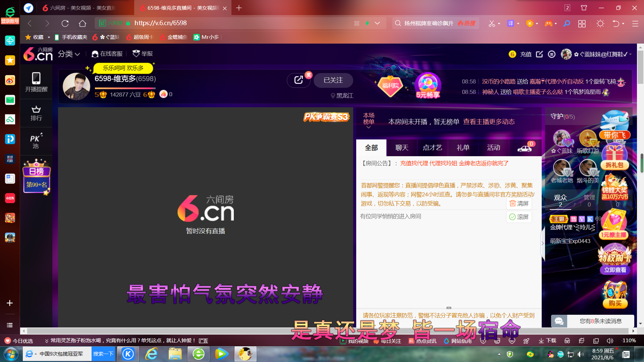Open the mail icon in sidebar

pos(10,100)
